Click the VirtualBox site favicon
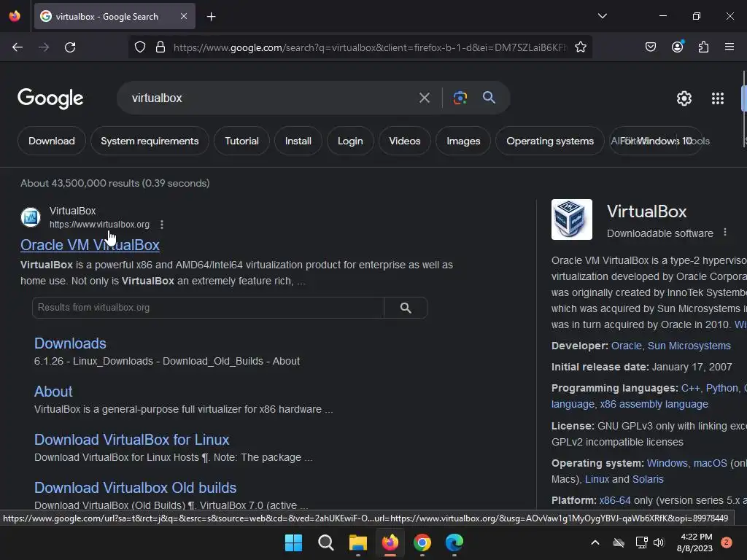Screen dimensions: 747x560 point(31,217)
